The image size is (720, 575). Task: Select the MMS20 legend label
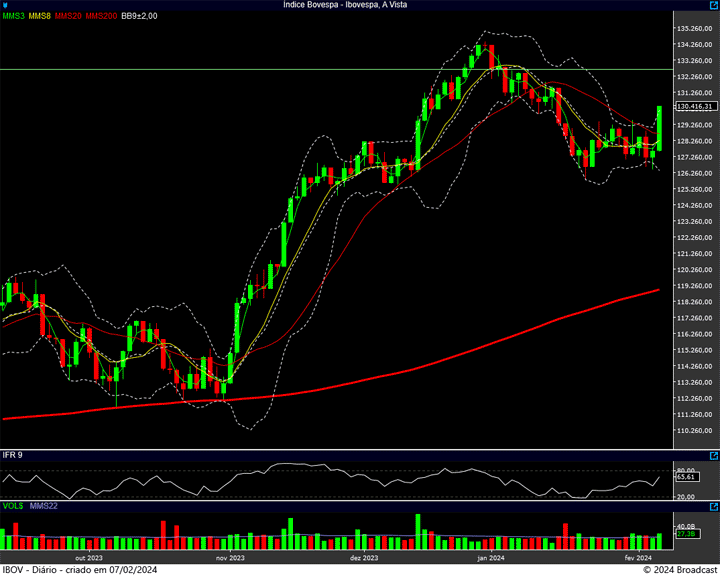(69, 16)
